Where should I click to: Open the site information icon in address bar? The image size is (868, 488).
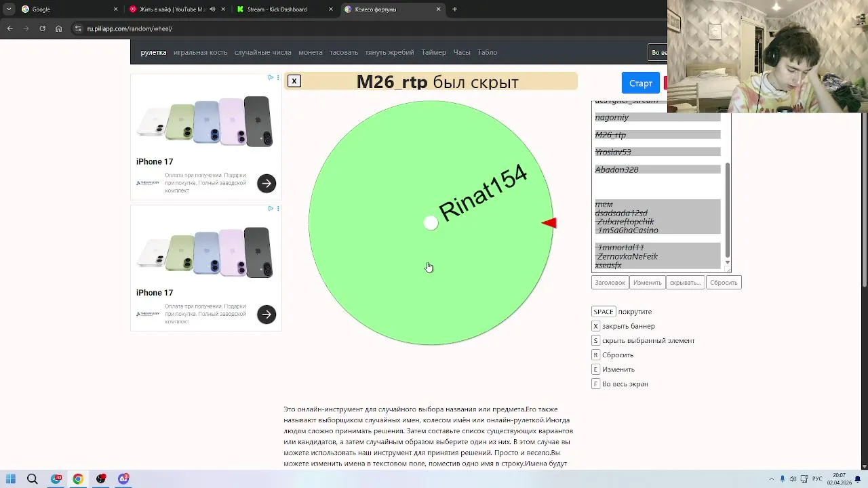[x=78, y=28]
